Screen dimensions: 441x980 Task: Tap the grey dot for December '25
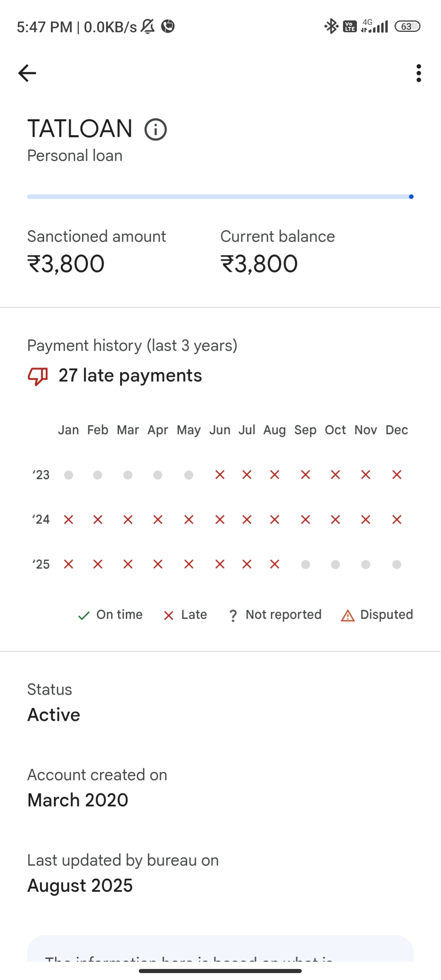click(x=396, y=564)
